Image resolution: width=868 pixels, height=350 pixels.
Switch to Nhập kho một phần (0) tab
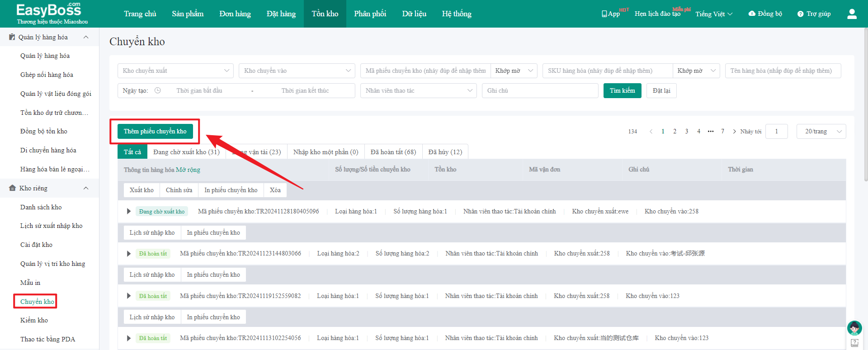(325, 152)
